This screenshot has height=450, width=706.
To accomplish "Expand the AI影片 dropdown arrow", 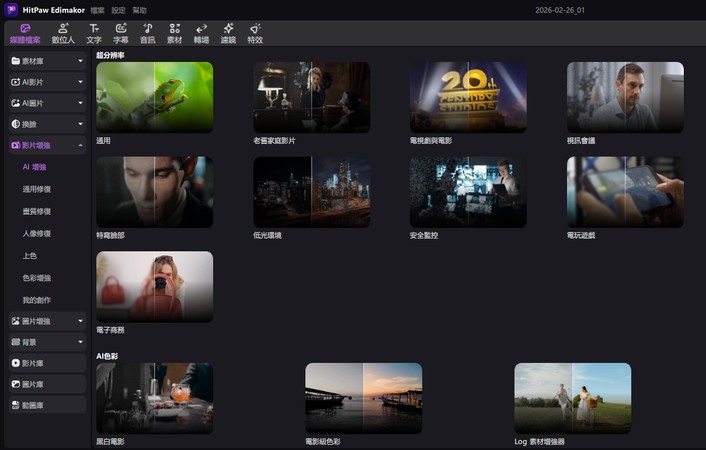I will point(81,82).
